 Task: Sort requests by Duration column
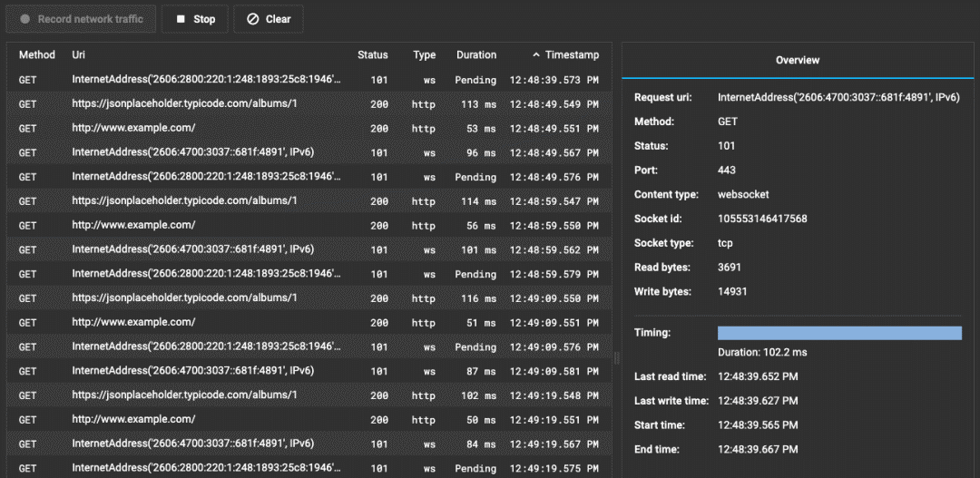[x=475, y=54]
